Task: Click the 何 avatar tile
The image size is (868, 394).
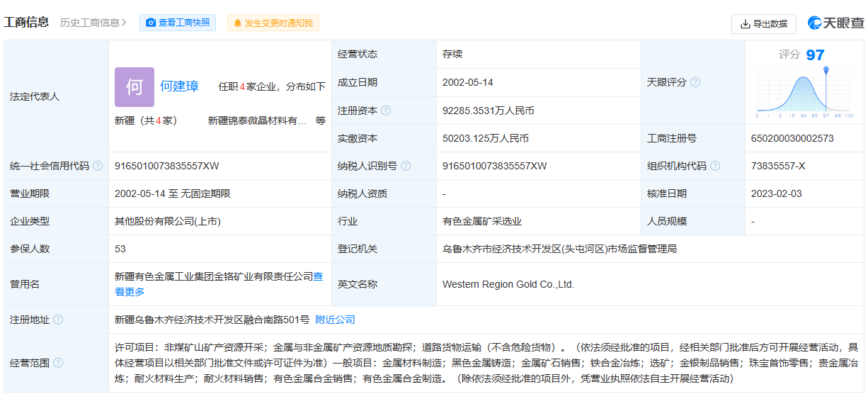Action: pos(135,87)
